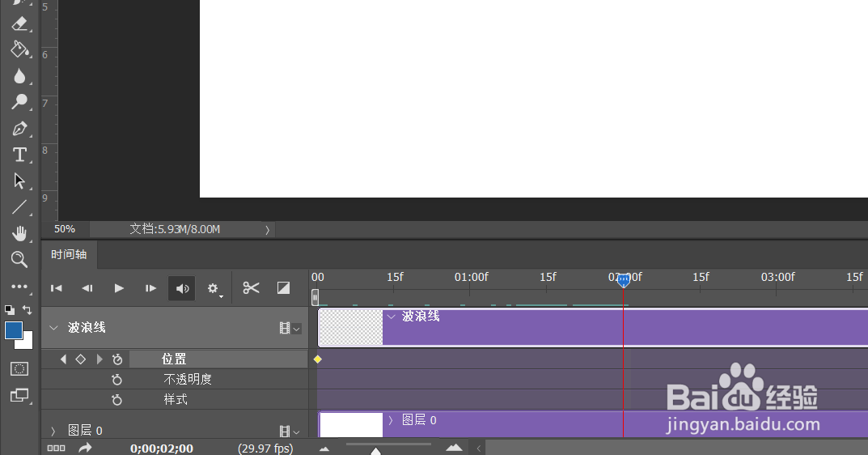Select the Dodge tool
Image resolution: width=868 pixels, height=455 pixels.
click(x=19, y=102)
